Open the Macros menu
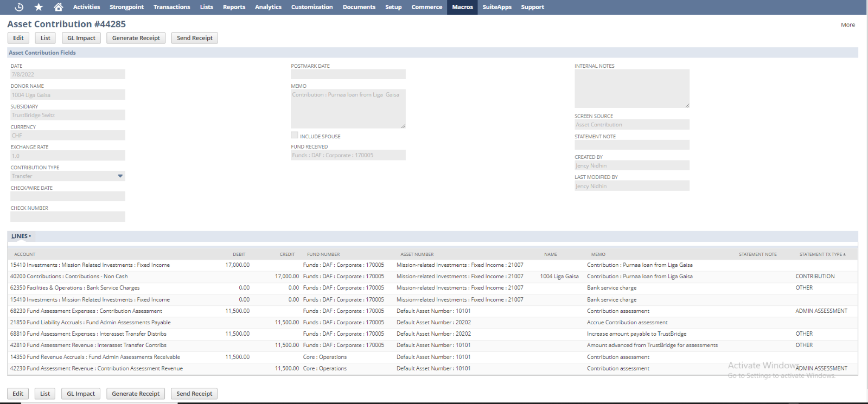The width and height of the screenshot is (868, 404). [x=462, y=7]
